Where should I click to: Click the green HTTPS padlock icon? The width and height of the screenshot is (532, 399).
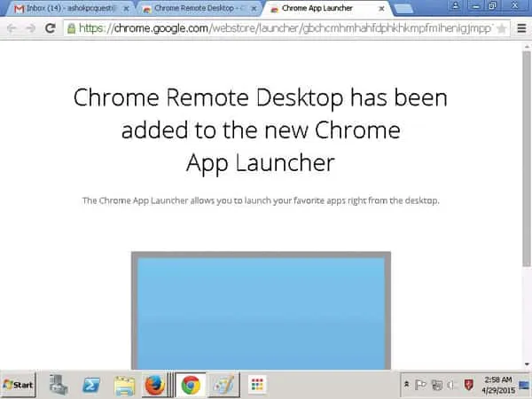(x=71, y=28)
